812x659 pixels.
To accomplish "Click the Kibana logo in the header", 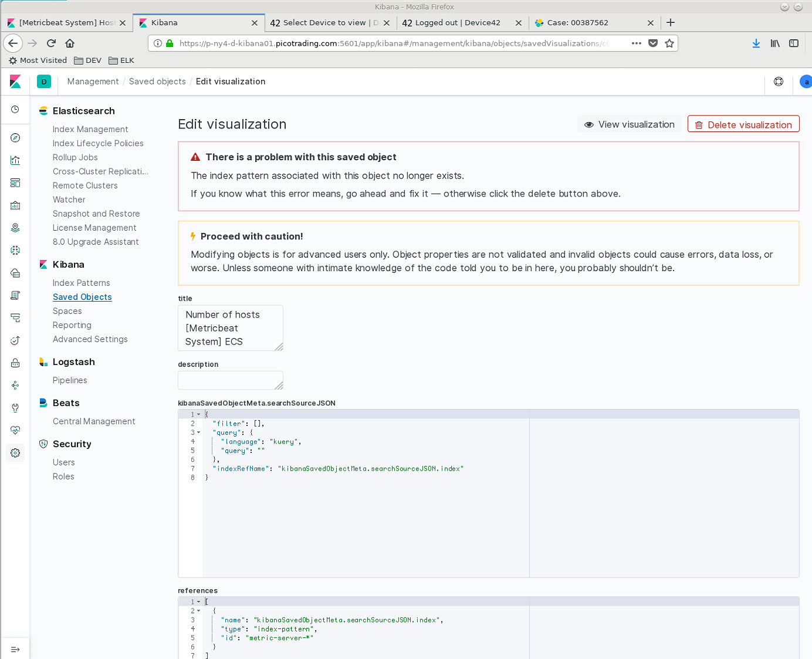I will (x=15, y=82).
